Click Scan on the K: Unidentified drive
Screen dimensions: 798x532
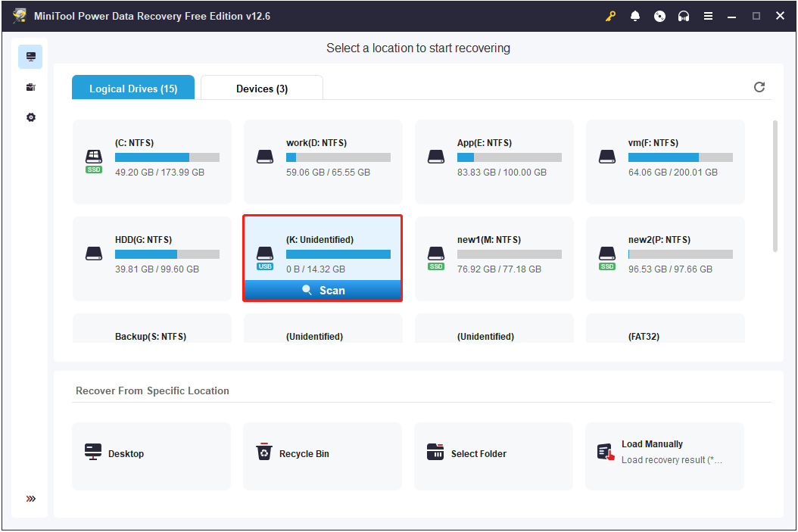tap(323, 290)
